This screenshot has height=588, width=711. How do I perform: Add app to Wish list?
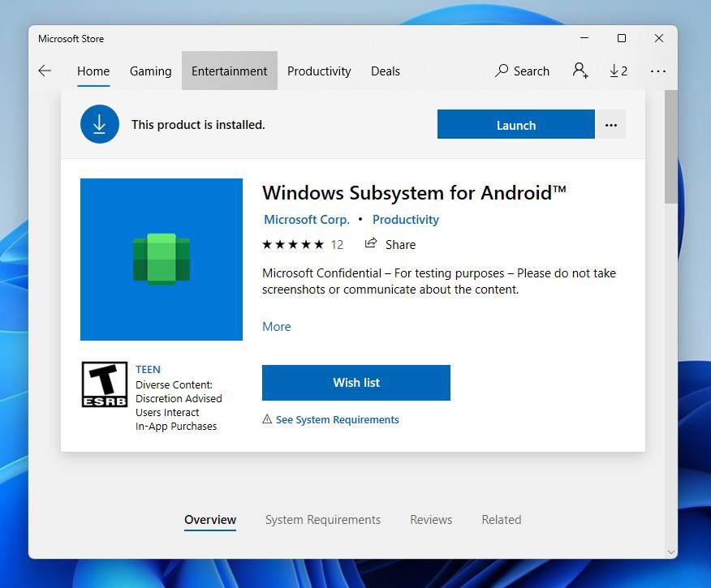356,383
